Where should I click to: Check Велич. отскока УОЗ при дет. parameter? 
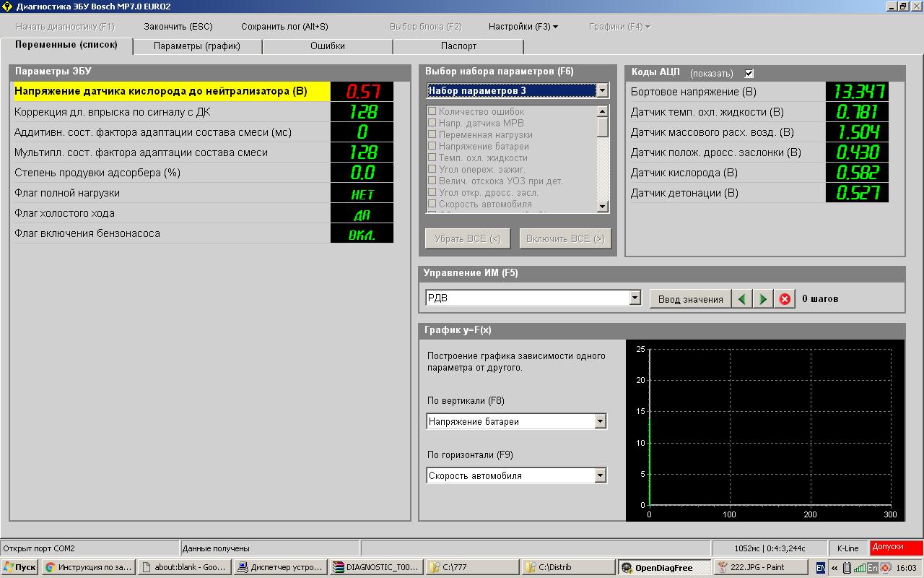(432, 181)
